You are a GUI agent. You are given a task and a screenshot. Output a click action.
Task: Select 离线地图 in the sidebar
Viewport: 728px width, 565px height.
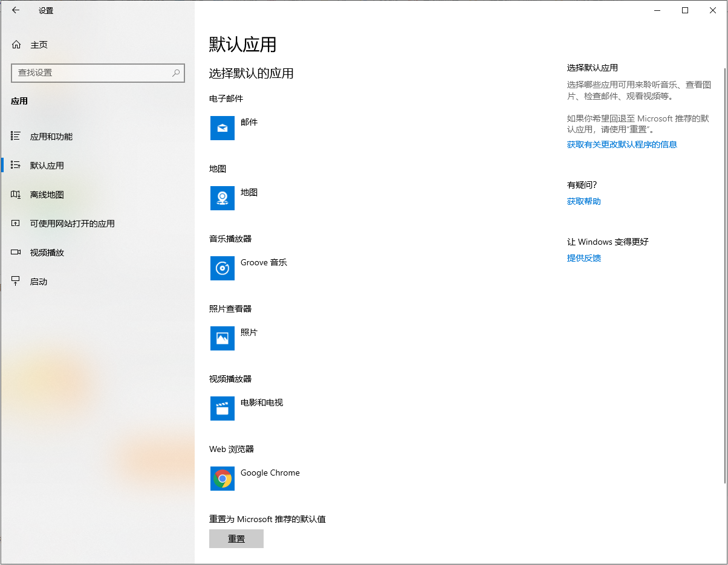[x=46, y=195]
